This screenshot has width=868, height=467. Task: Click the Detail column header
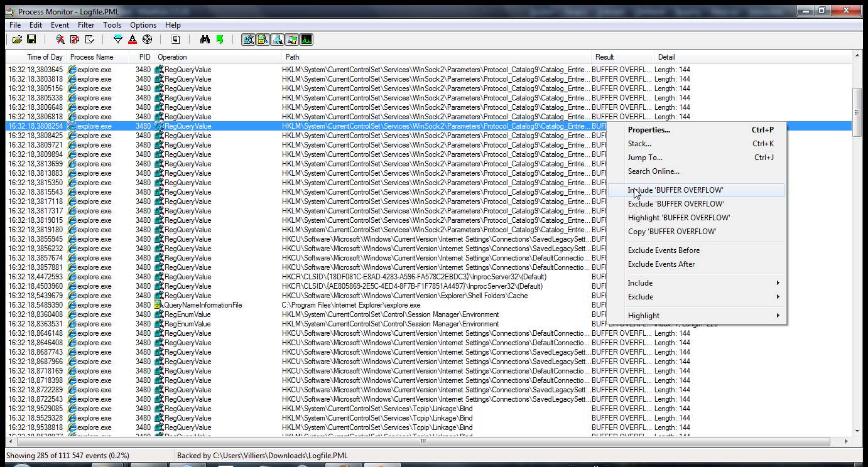pos(753,57)
